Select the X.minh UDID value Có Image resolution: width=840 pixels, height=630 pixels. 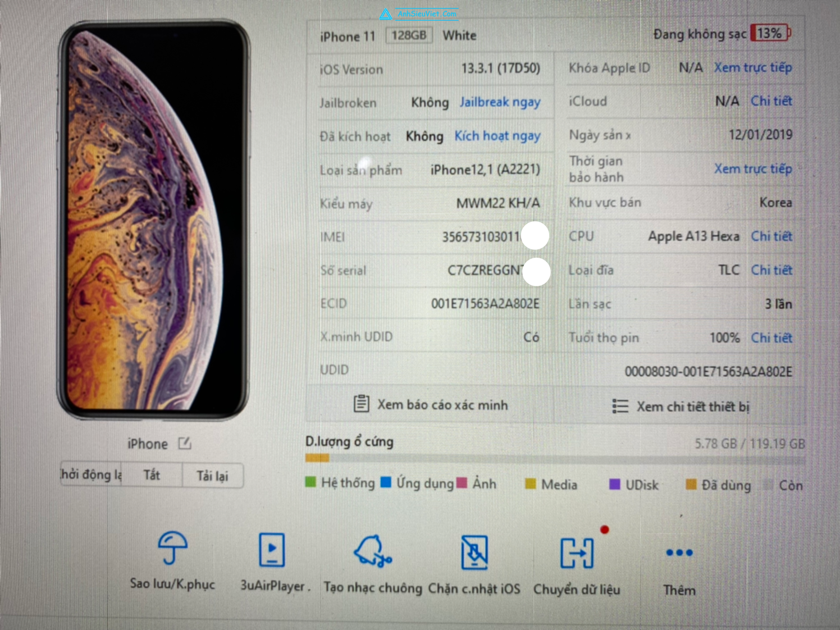pos(531,337)
